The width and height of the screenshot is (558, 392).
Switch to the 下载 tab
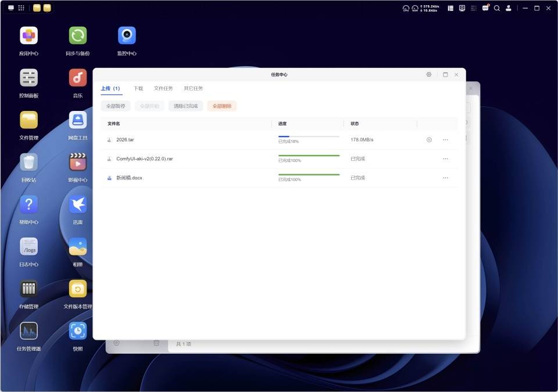tap(138, 88)
